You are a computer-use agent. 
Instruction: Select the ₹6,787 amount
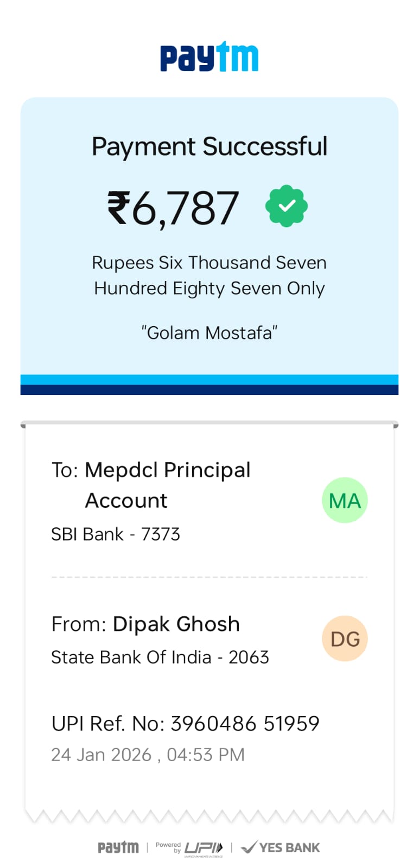coord(173,208)
